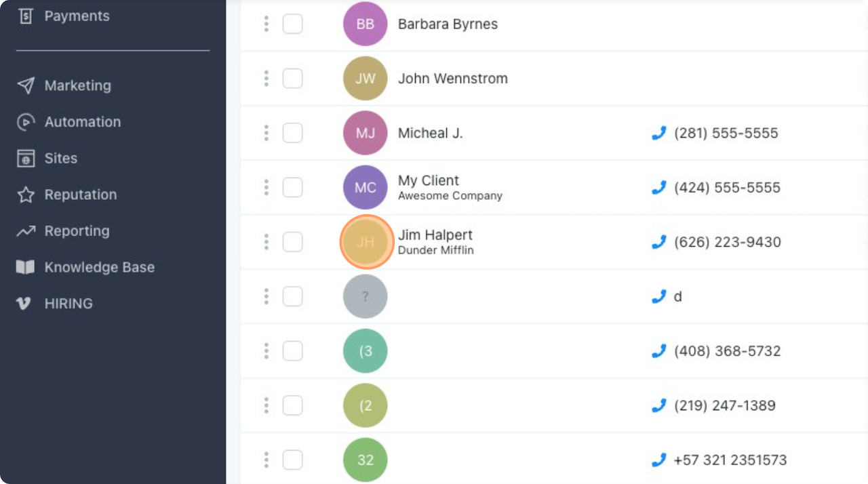Click the phone number (281) 555-5555
Screen dimensions: 868x484
(x=726, y=134)
